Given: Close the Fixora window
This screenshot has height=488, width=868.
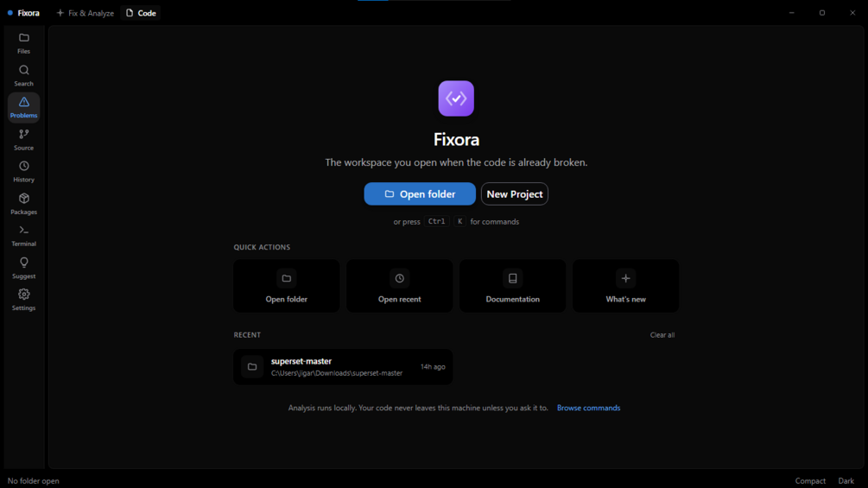Looking at the screenshot, I should (x=852, y=13).
